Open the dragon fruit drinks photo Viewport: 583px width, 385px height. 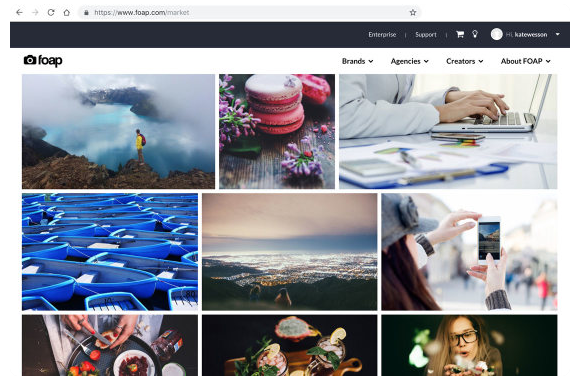point(289,345)
